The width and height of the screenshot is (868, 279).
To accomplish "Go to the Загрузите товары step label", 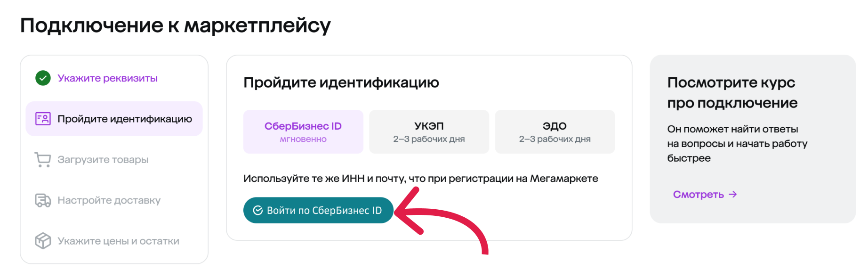I will (x=103, y=160).
